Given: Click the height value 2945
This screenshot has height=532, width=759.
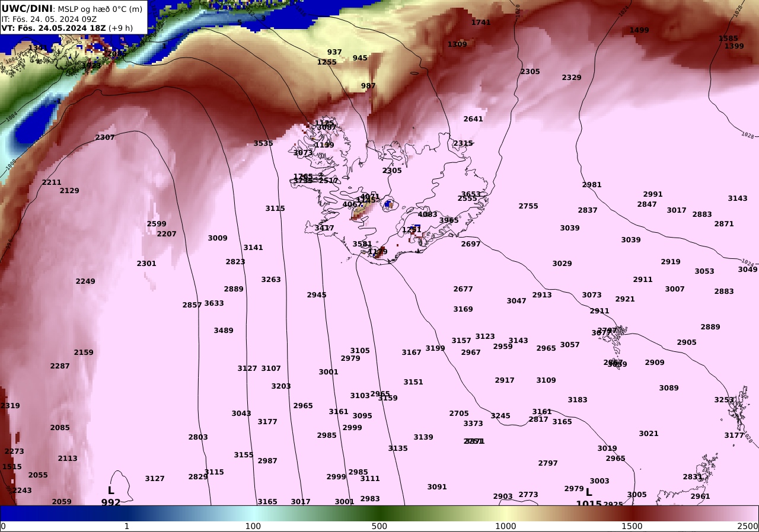Looking at the screenshot, I should pyautogui.click(x=317, y=295).
